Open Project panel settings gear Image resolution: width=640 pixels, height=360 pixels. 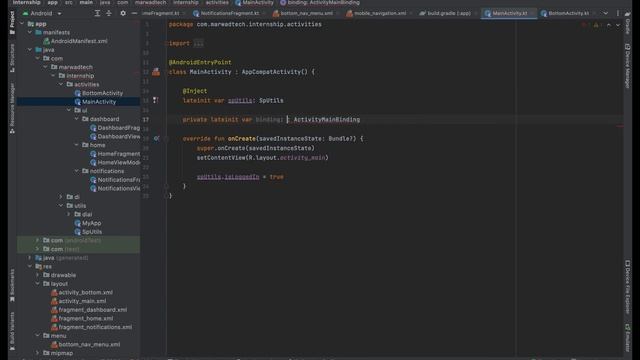[x=123, y=13]
